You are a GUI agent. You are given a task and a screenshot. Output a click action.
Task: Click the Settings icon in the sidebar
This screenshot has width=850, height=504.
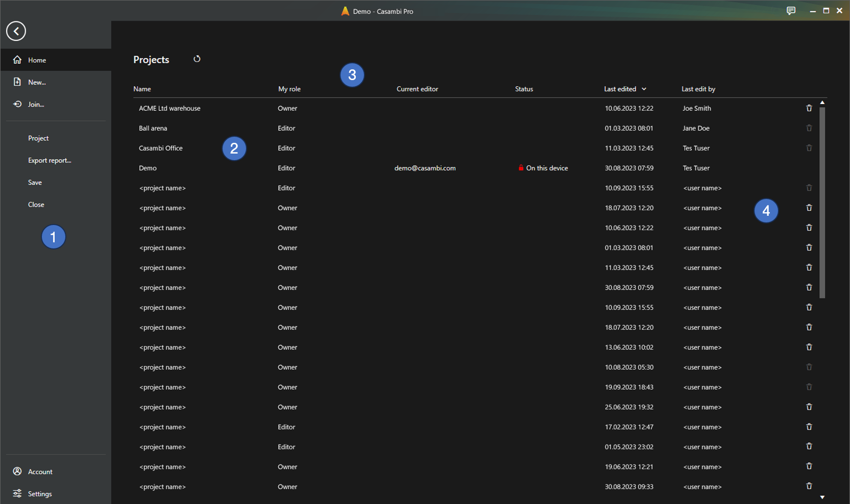pyautogui.click(x=18, y=493)
